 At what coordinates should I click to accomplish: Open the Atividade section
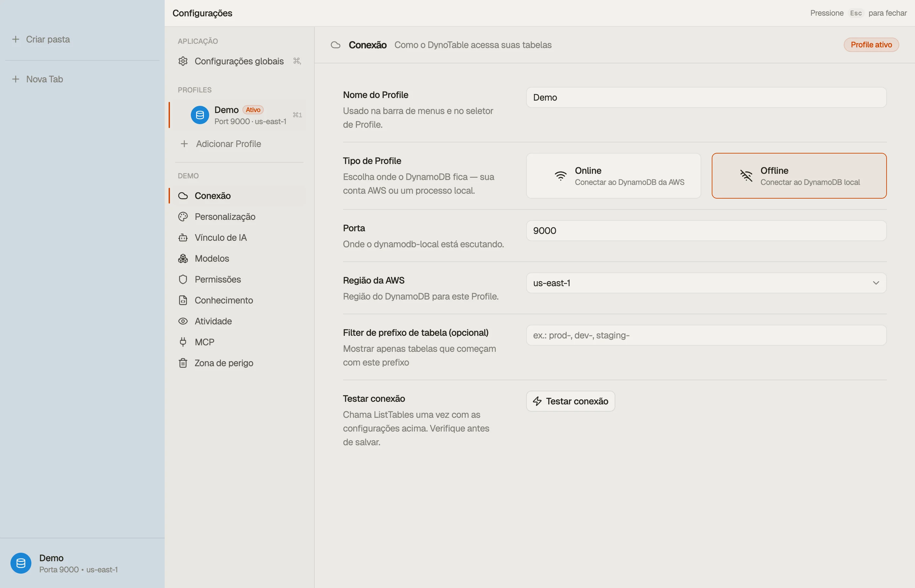point(239,321)
